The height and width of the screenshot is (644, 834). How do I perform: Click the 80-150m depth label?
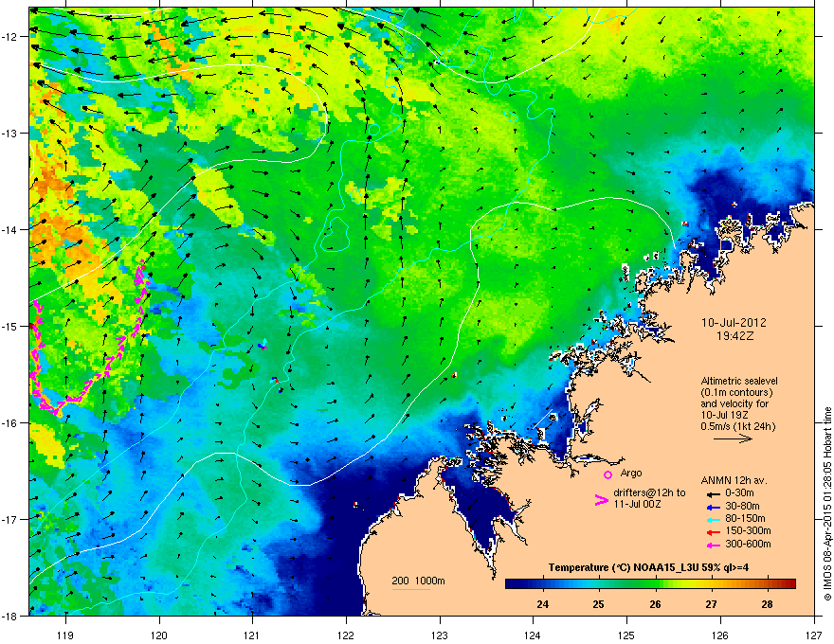point(745,518)
